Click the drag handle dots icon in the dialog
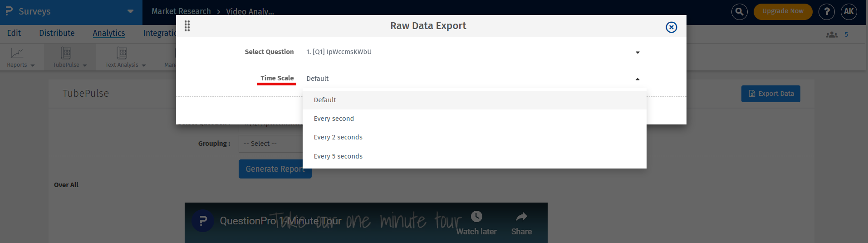 click(x=187, y=26)
